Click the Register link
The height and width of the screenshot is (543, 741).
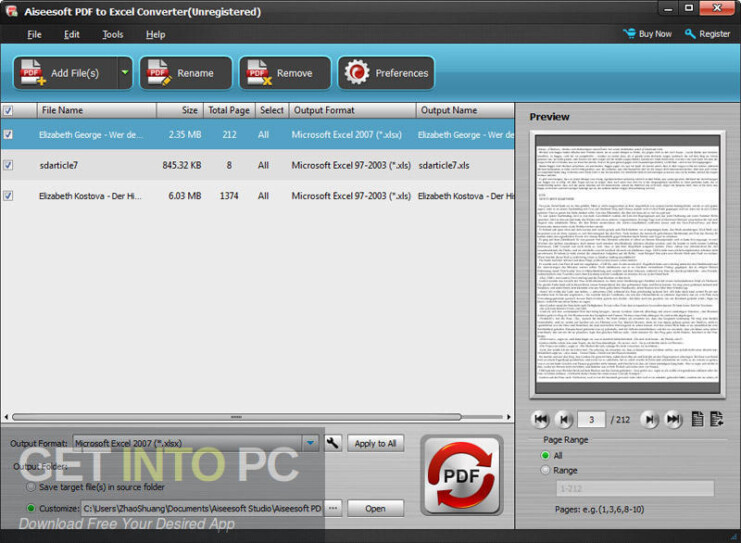click(715, 34)
